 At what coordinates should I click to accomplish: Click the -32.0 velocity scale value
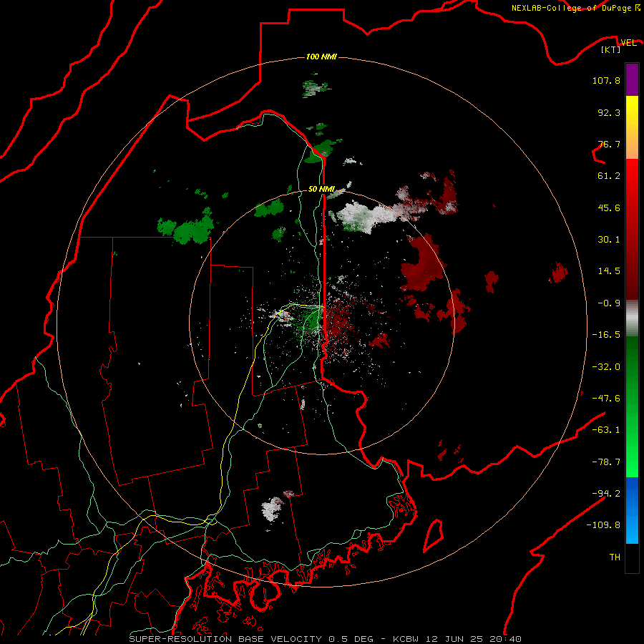(606, 367)
